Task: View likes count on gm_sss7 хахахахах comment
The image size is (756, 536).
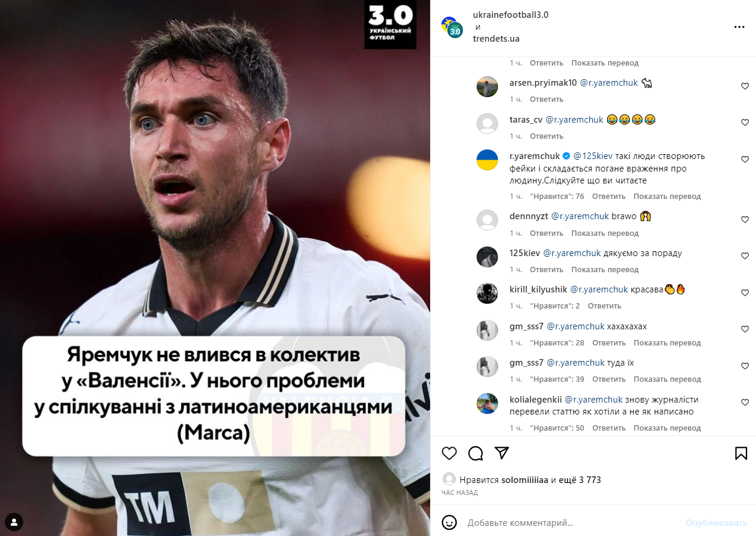Action: [557, 343]
